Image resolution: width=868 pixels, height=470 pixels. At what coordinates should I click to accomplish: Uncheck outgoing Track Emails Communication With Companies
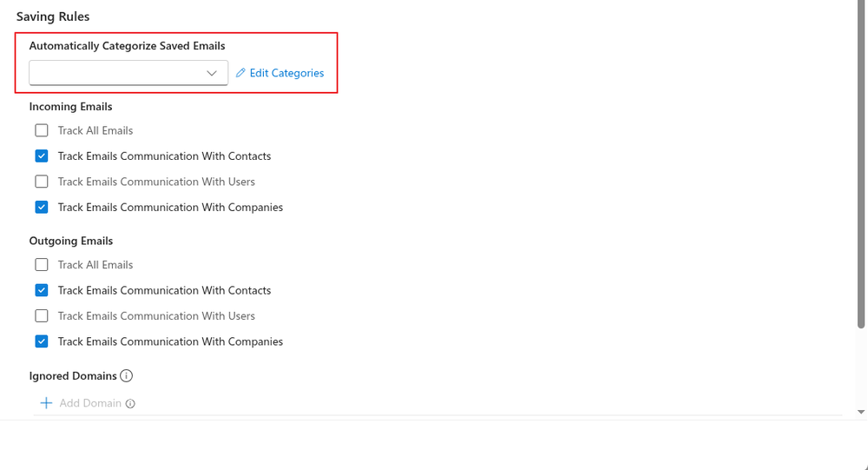(x=42, y=341)
